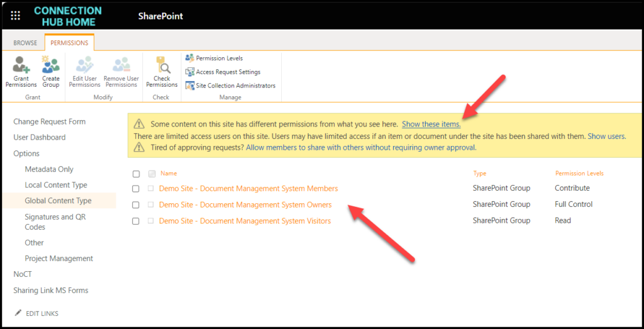Click SharePoint Group type in Members row

501,188
